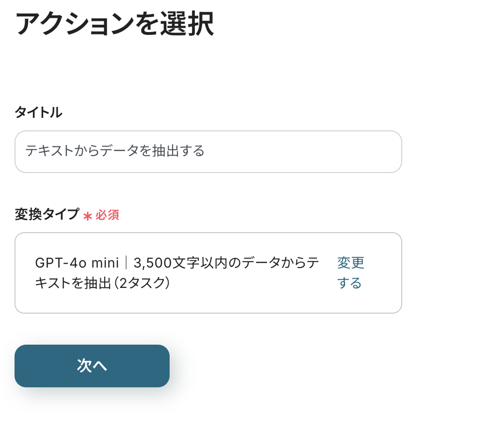Click the アクションを選択 heading
504x445 pixels.
pos(115,23)
